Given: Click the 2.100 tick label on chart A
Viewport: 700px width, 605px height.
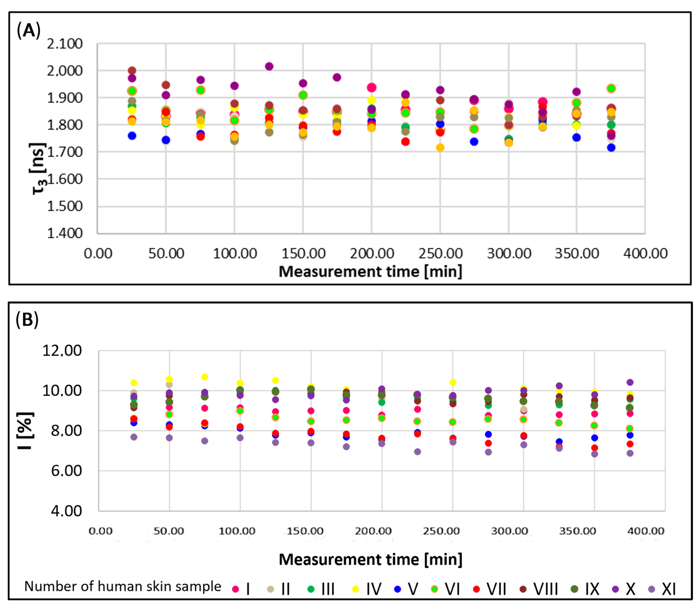Looking at the screenshot, I should tap(64, 44).
